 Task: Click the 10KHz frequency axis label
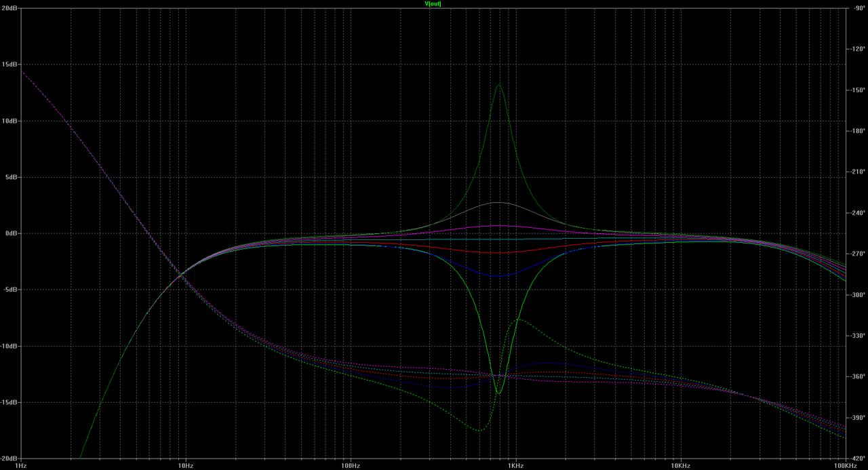[x=680, y=466]
